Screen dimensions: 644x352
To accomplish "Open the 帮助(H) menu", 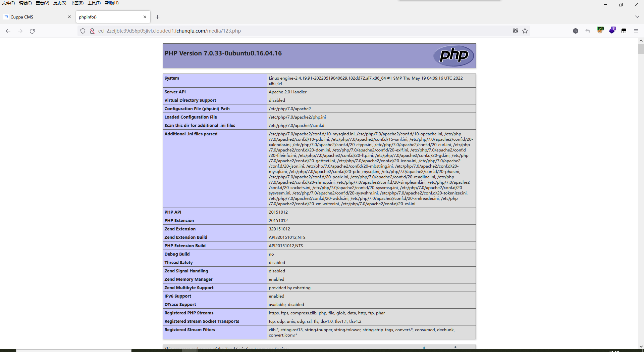I will pyautogui.click(x=112, y=3).
